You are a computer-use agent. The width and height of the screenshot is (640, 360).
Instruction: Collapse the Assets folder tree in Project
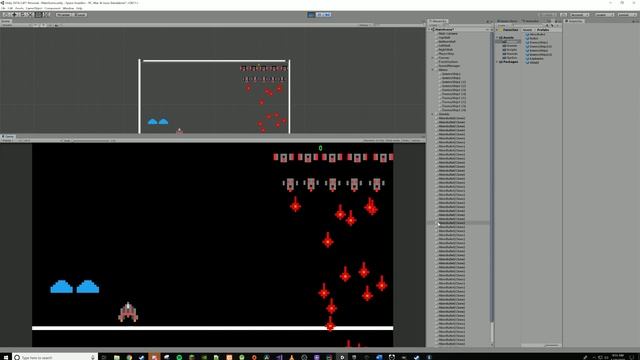pyautogui.click(x=497, y=38)
